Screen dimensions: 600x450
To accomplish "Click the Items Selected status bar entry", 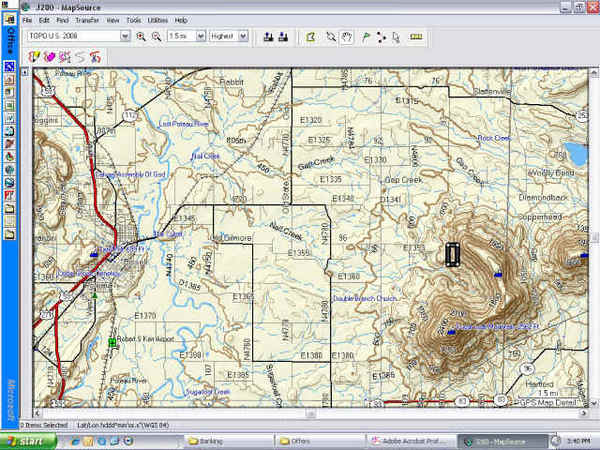I will coord(44,425).
